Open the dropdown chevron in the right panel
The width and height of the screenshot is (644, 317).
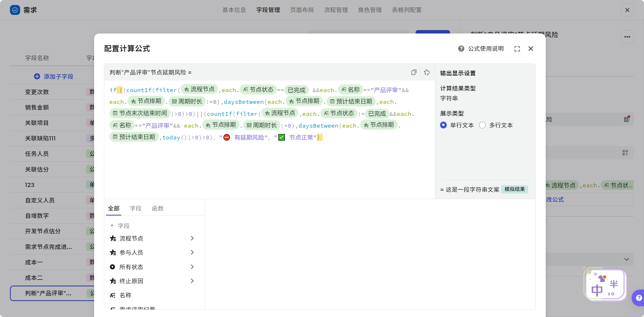pyautogui.click(x=626, y=259)
